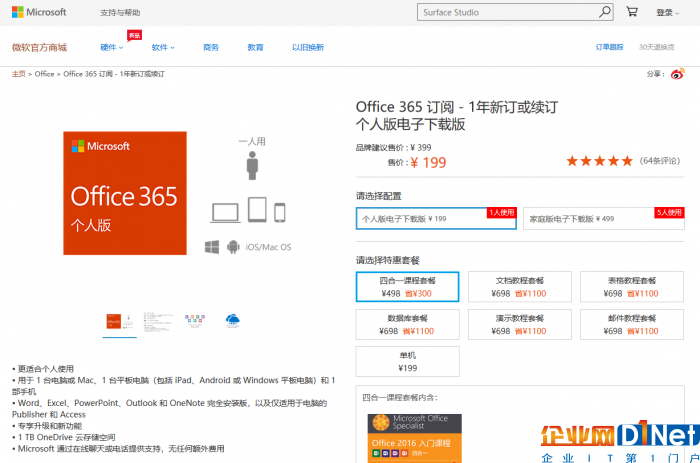This screenshot has height=463, width=700.
Task: Select 表格教程套餐 bundle
Action: tap(632, 287)
